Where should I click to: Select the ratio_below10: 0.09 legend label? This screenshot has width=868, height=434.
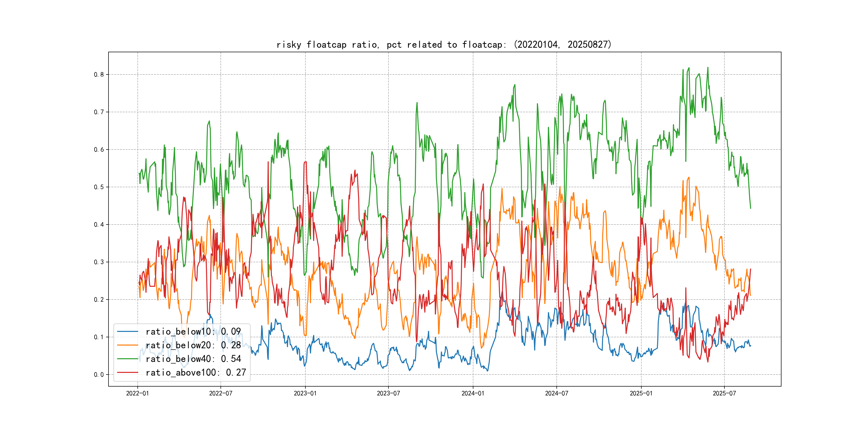click(x=193, y=332)
